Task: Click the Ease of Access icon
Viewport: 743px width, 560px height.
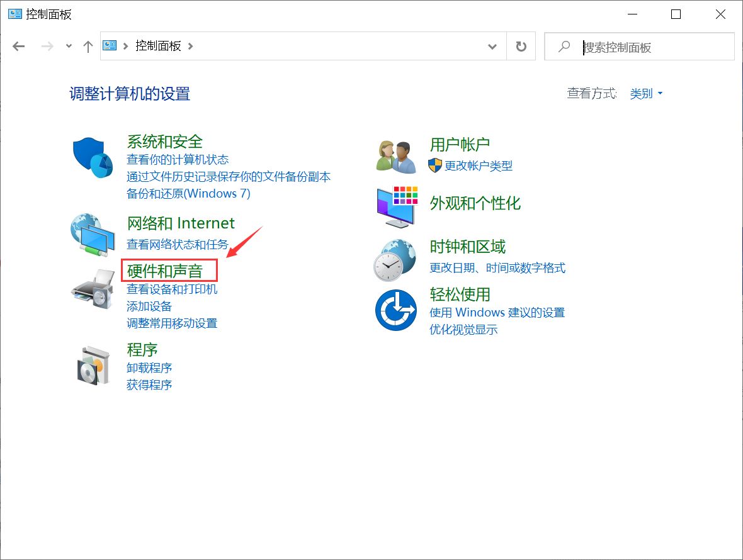Action: pos(395,310)
